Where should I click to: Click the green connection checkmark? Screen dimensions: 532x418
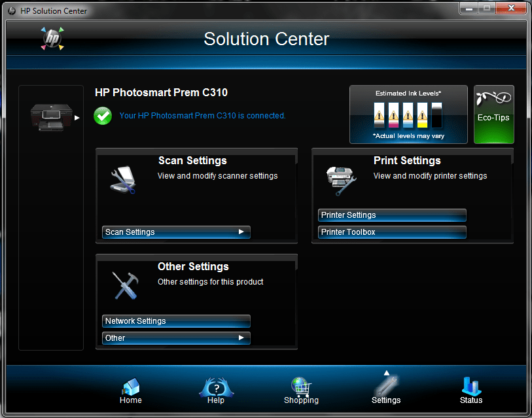pos(103,116)
